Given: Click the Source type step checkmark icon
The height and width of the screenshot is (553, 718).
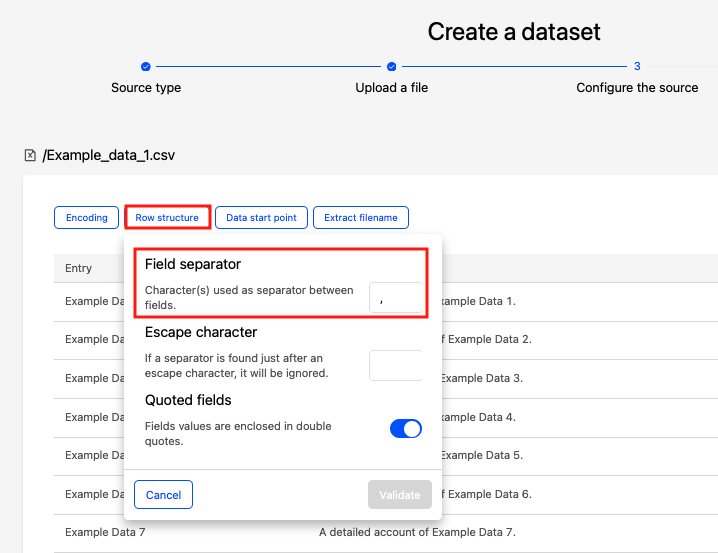Looking at the screenshot, I should (x=146, y=66).
